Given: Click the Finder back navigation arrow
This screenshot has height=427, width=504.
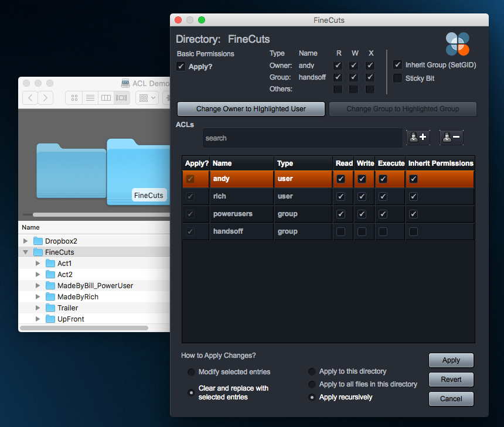Looking at the screenshot, I should (30, 98).
